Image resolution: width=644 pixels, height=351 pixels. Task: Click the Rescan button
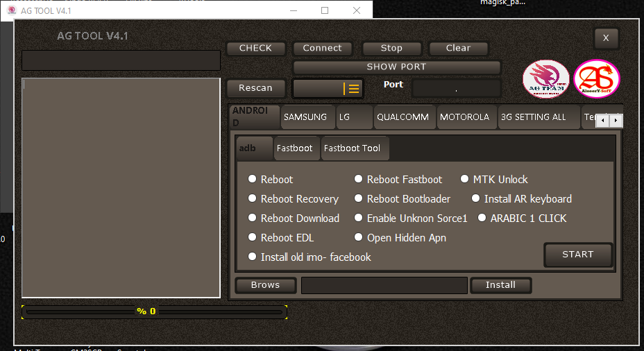click(x=256, y=88)
